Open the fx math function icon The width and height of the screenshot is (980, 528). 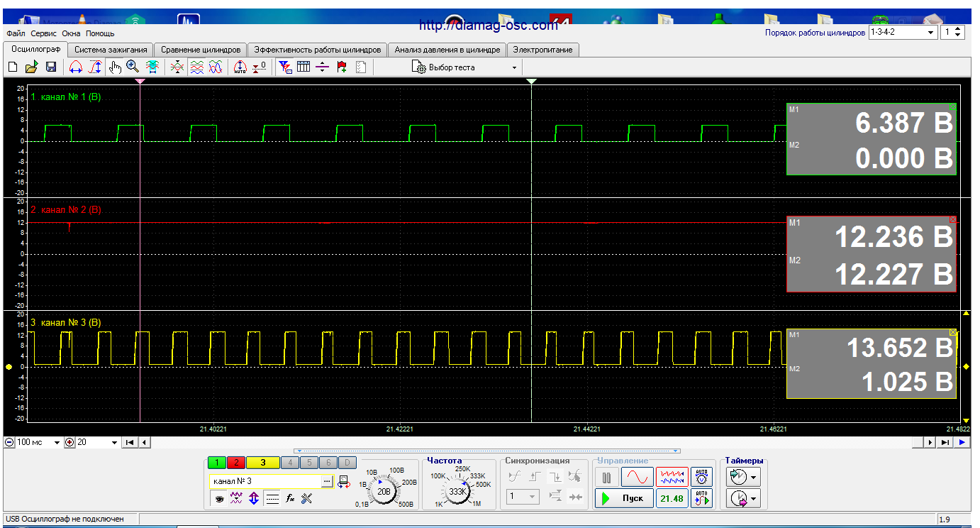290,499
